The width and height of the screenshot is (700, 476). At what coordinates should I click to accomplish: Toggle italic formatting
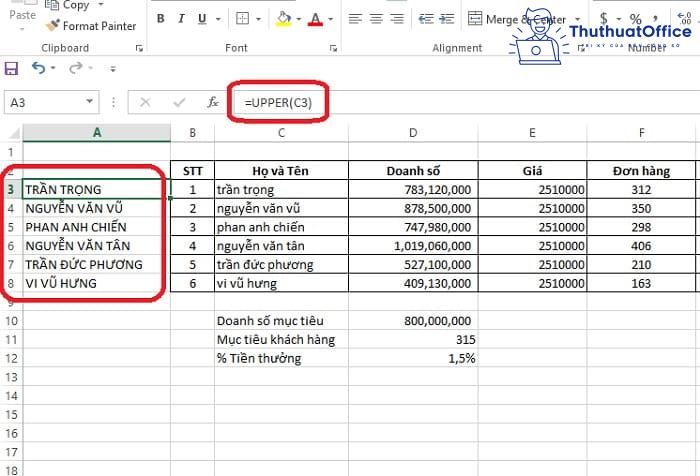182,19
